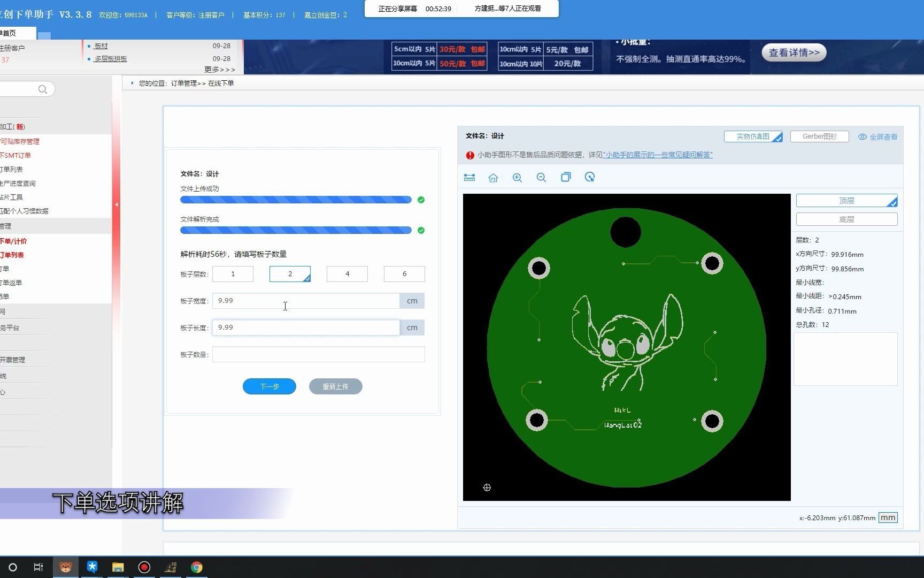The height and width of the screenshot is (578, 924).
Task: Open 贴片工具 in sidebar
Action: [x=11, y=197]
